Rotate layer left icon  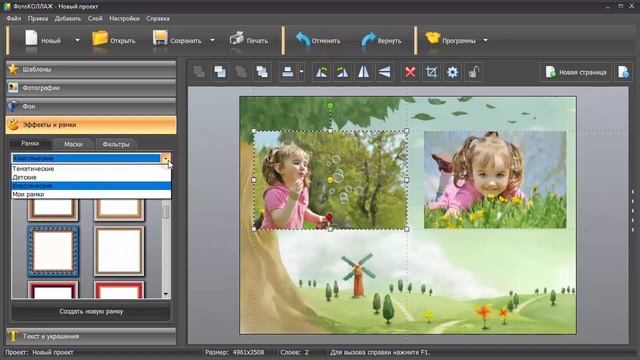pos(321,72)
